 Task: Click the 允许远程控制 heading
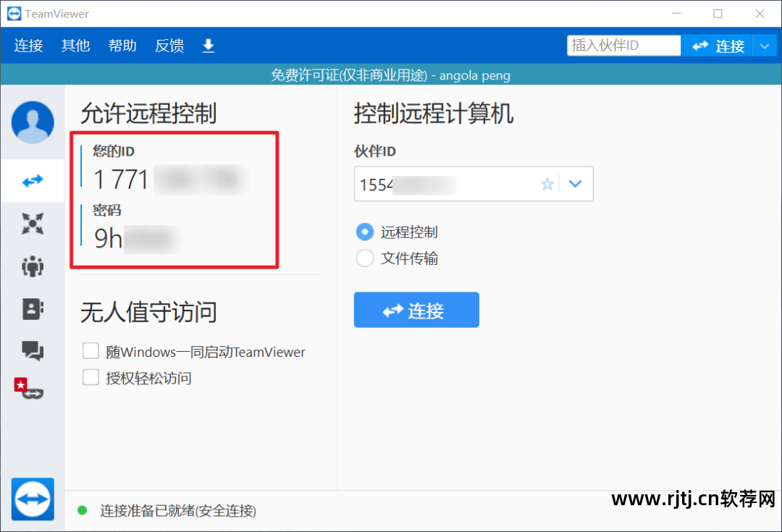(x=148, y=113)
